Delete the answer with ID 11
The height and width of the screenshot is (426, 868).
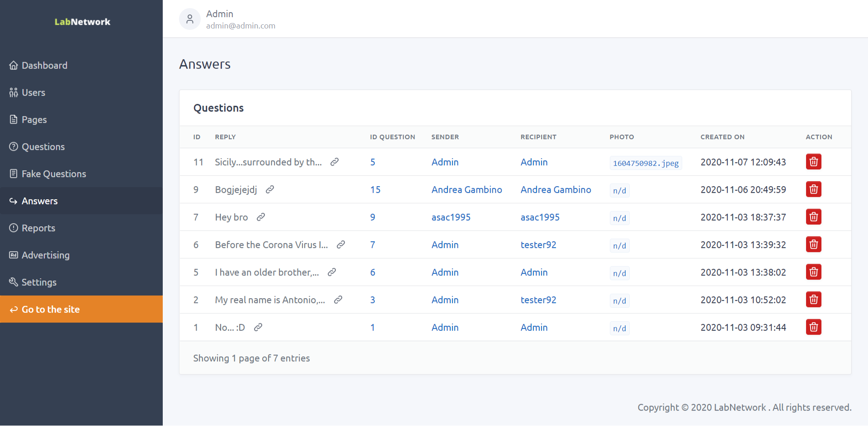tap(813, 162)
